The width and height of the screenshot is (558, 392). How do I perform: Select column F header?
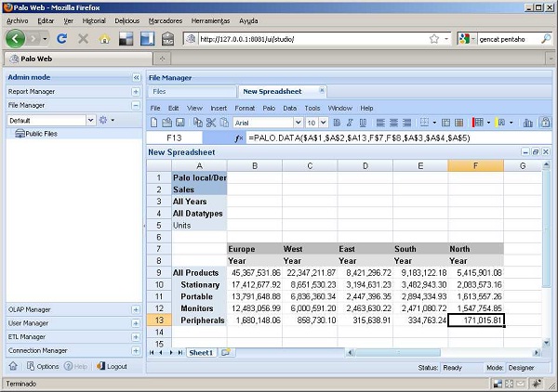click(475, 165)
